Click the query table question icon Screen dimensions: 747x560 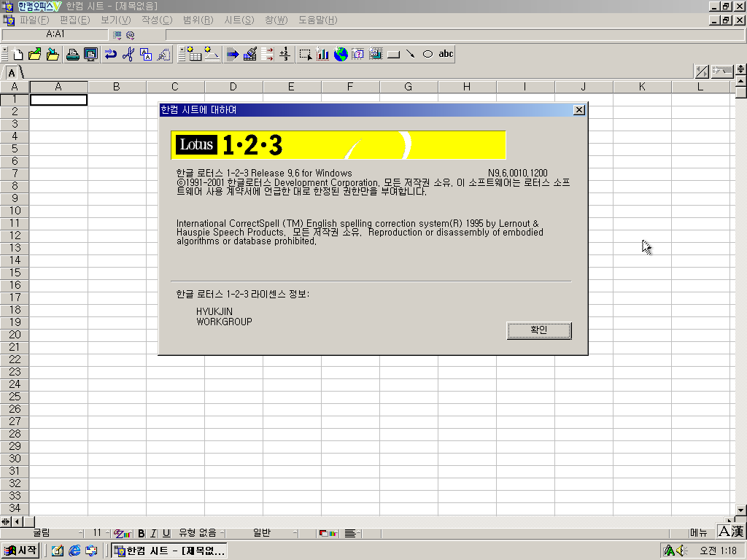tap(357, 54)
